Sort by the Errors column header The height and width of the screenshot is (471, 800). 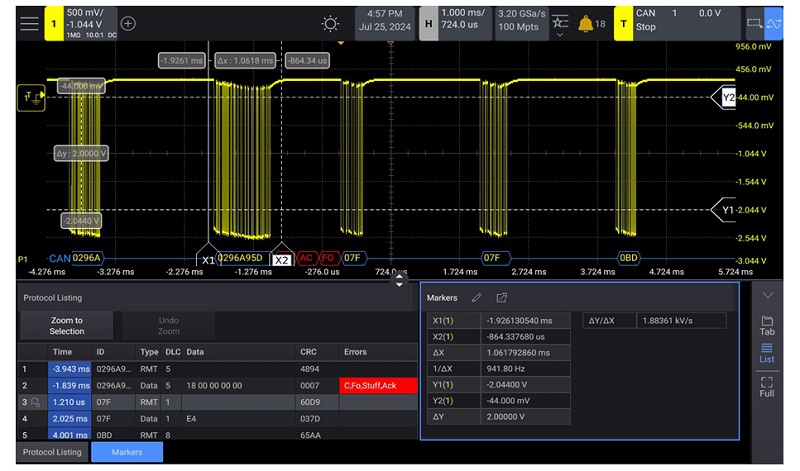(x=355, y=352)
